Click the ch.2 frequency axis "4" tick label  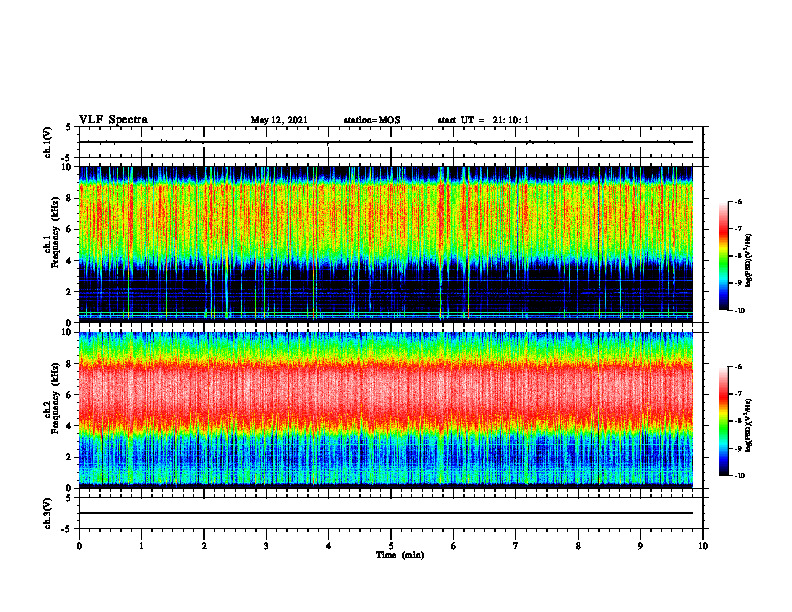[70, 426]
